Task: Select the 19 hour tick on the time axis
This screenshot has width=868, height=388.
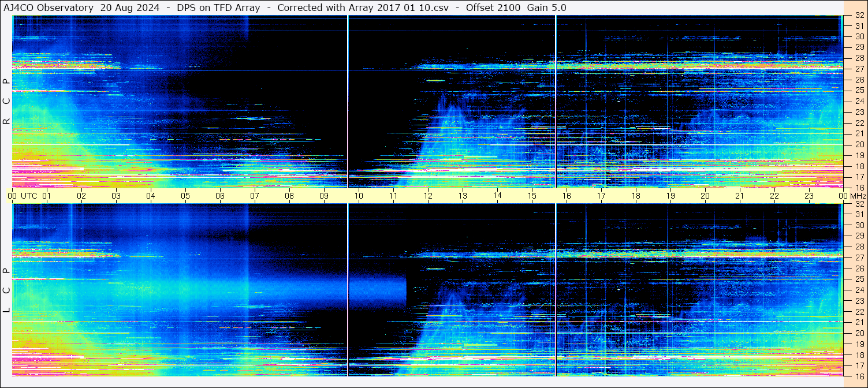Action: 670,196
